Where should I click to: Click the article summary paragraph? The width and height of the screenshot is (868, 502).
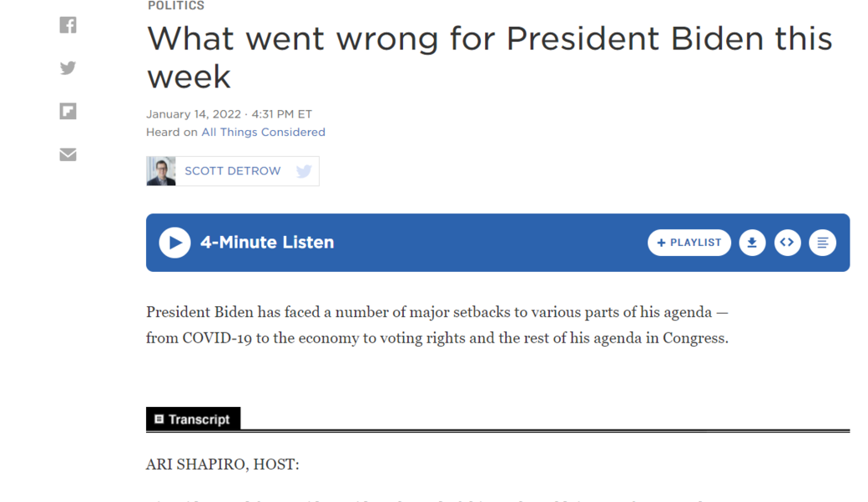[x=437, y=325]
